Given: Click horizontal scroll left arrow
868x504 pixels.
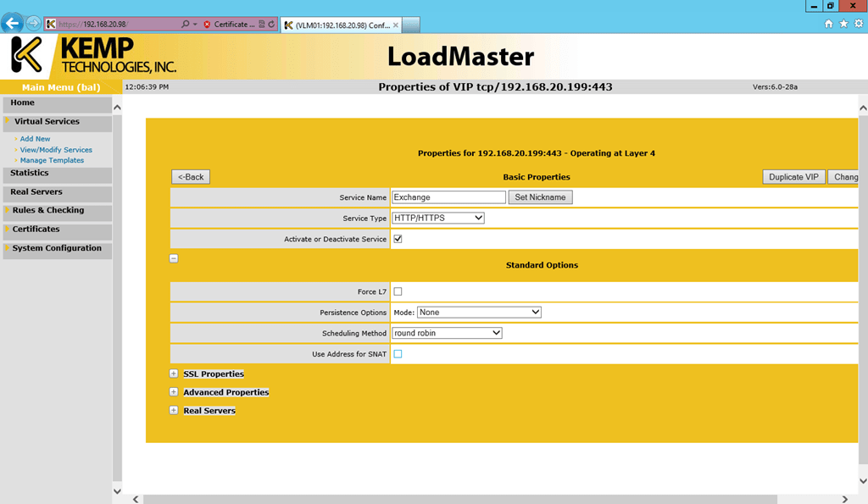Looking at the screenshot, I should pos(136,499).
